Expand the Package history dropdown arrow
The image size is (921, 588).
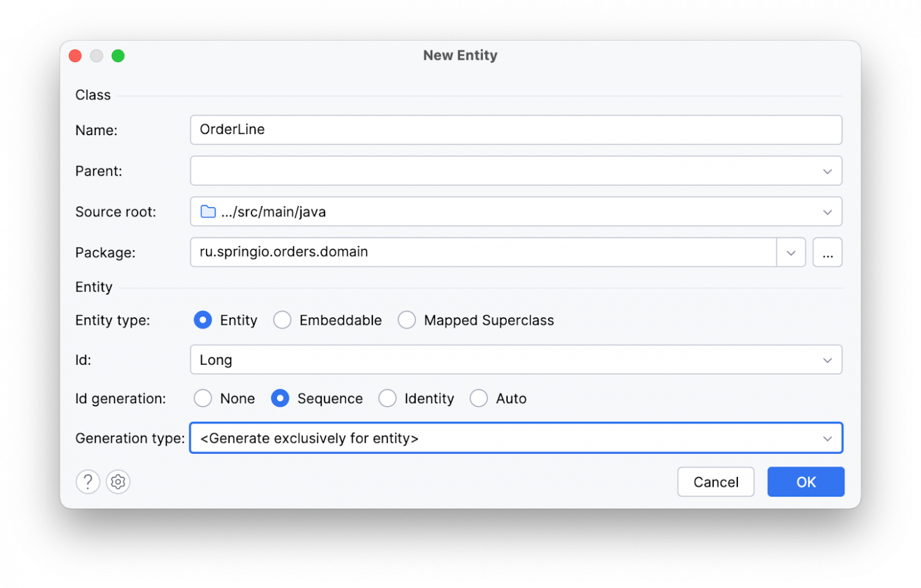click(x=791, y=253)
